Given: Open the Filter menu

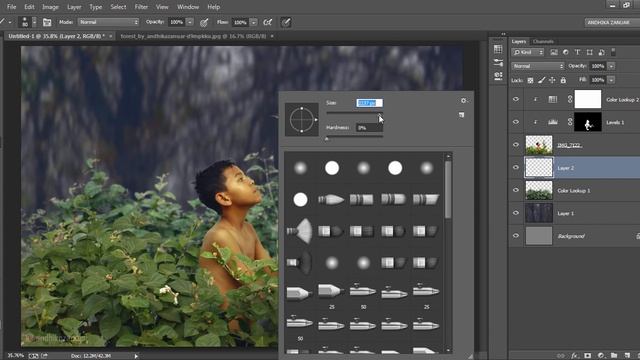Looking at the screenshot, I should 141,7.
